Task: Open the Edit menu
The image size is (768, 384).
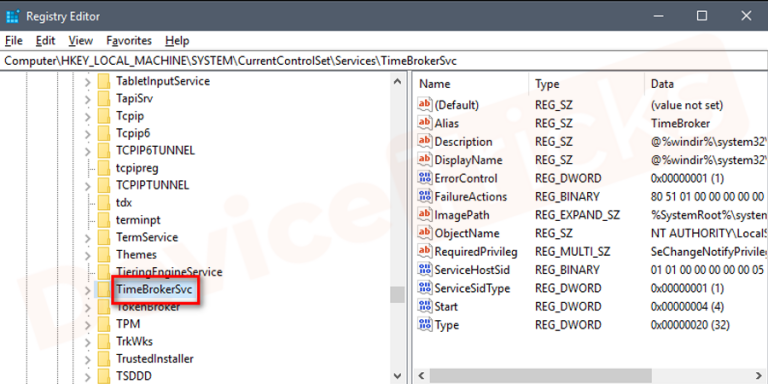Action: pos(46,41)
